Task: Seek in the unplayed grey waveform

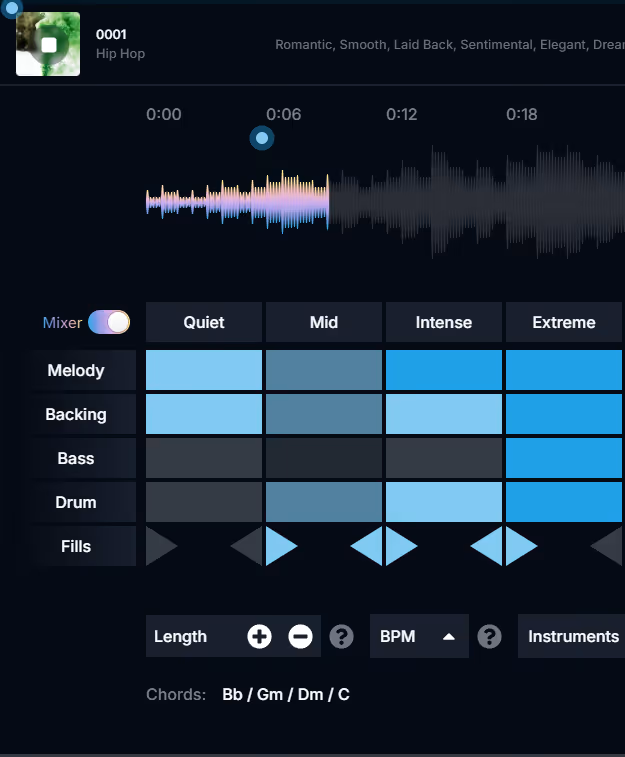Action: click(x=477, y=201)
